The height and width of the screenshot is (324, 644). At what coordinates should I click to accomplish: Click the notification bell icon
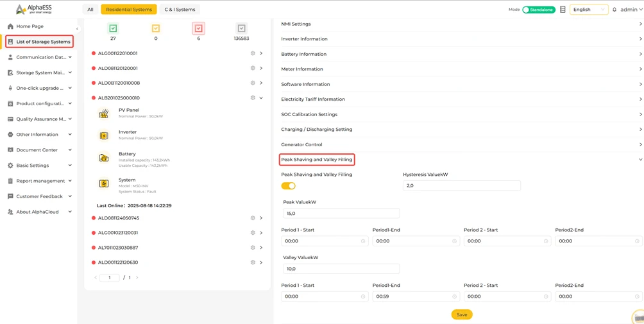pyautogui.click(x=614, y=10)
